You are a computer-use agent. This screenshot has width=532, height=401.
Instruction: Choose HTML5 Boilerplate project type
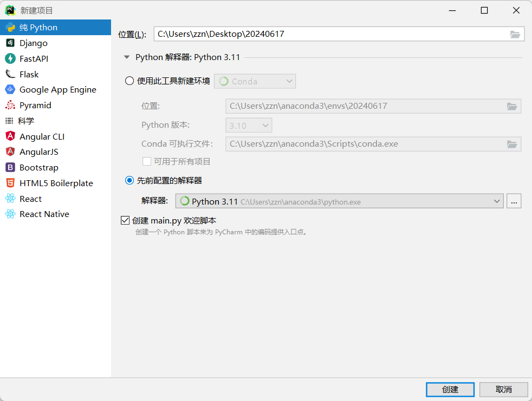pyautogui.click(x=55, y=183)
